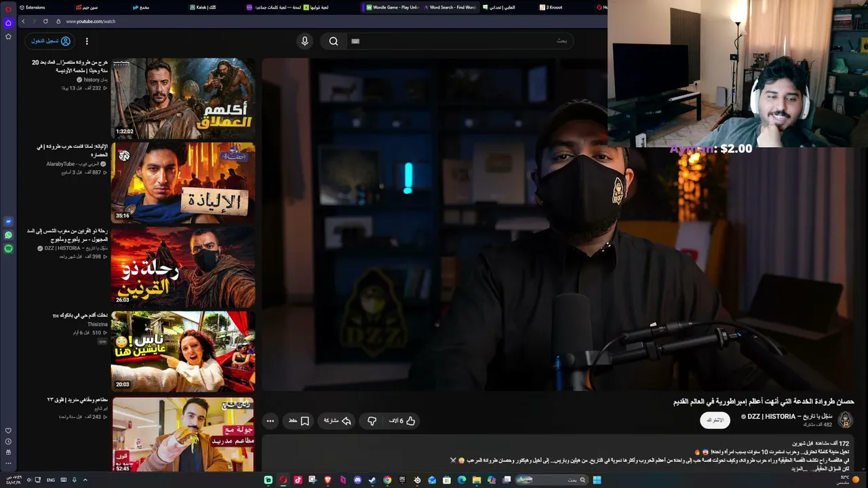Screen dimensions: 868x488
Task: Click the taskbar search box (بحث)
Action: pyautogui.click(x=553, y=480)
